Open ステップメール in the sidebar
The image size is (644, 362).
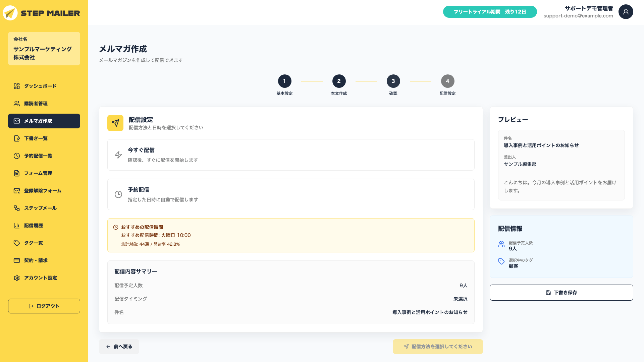coord(44,208)
